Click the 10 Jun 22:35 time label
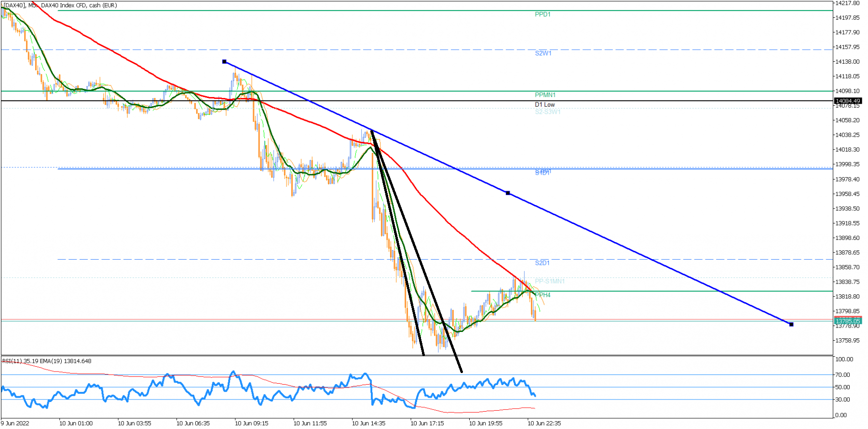The image size is (868, 429). [x=544, y=423]
